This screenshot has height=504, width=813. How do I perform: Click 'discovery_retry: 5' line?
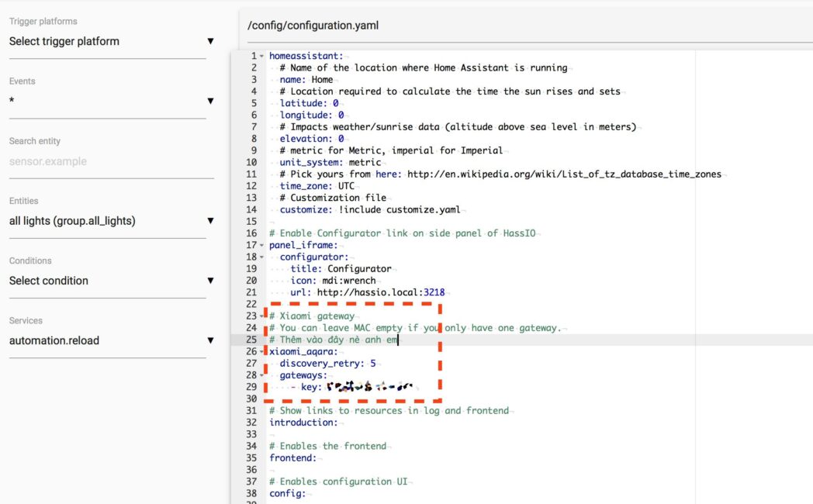[x=327, y=364]
